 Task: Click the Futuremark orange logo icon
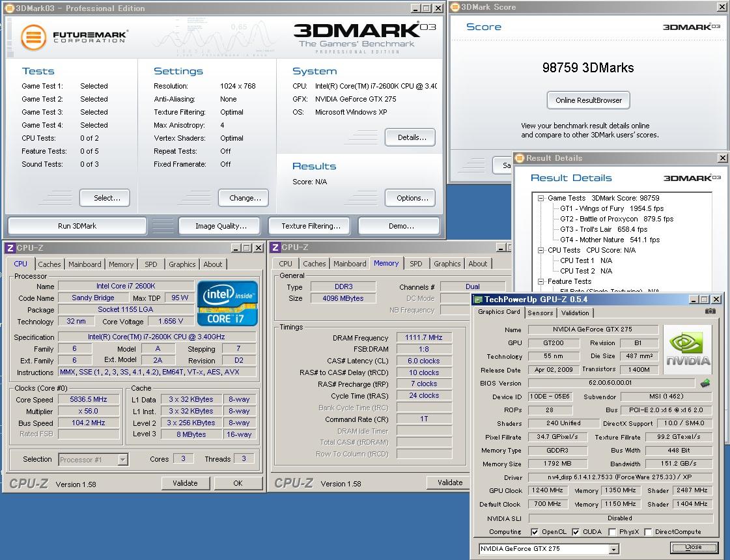pos(33,37)
